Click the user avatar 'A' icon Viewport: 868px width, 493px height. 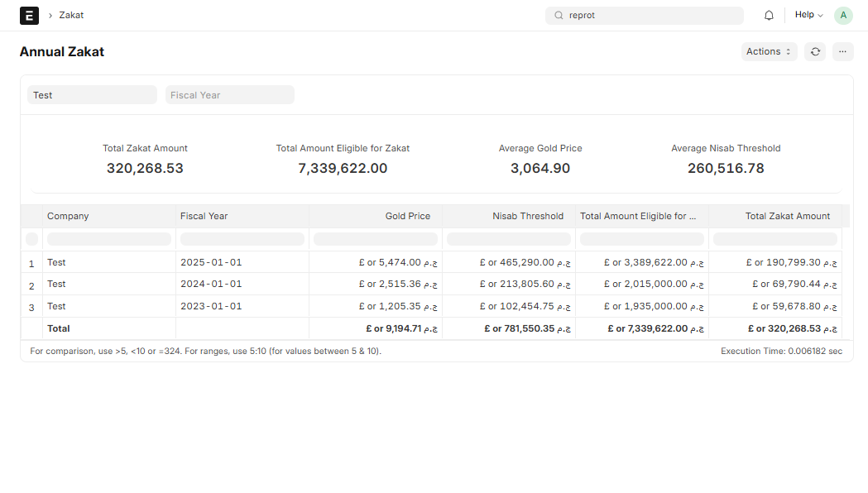[x=842, y=15]
